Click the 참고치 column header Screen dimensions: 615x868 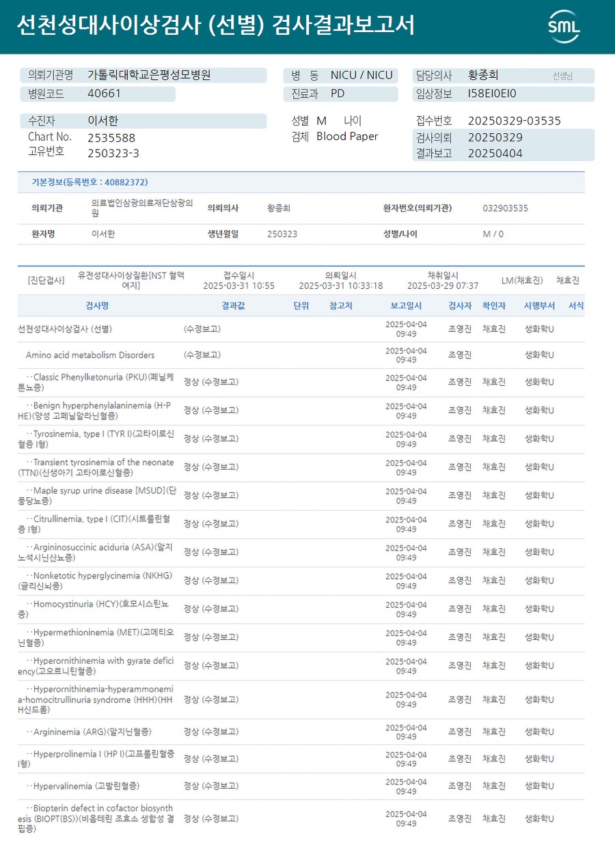tap(341, 306)
